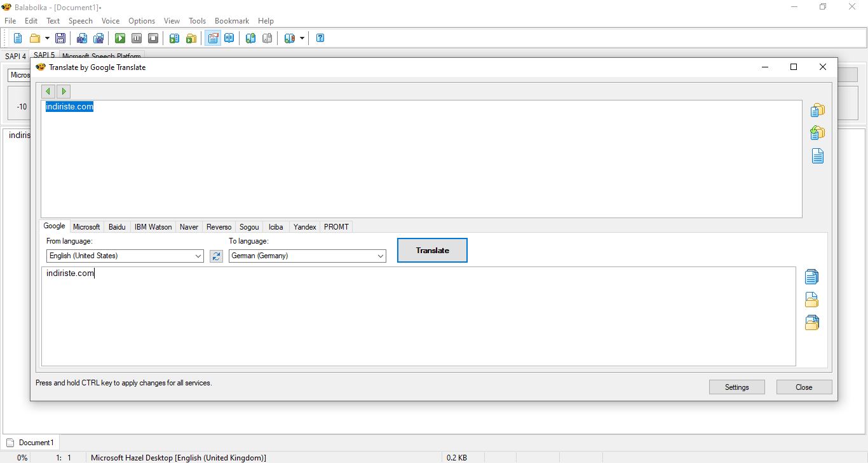Viewport: 868px width, 463px height.
Task: Stop speech with the Stop toolbar icon
Action: (153, 38)
